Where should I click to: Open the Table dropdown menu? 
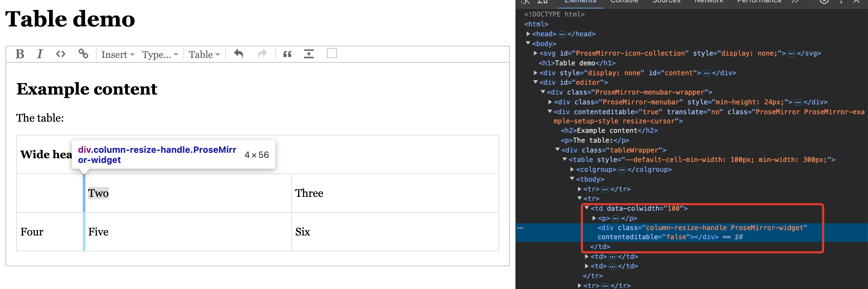coord(204,55)
